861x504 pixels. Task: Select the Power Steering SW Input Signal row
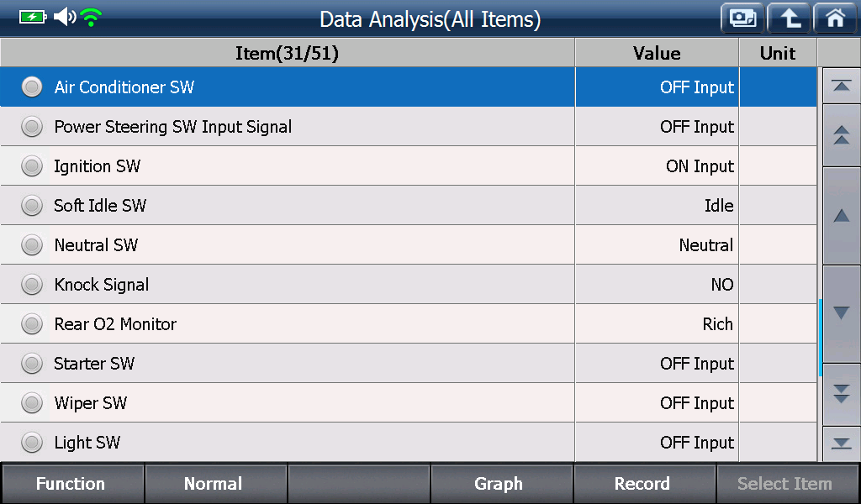409,127
